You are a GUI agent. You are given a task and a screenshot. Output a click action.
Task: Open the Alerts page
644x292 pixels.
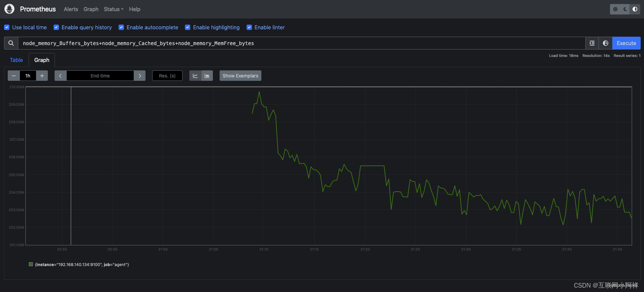click(x=71, y=9)
